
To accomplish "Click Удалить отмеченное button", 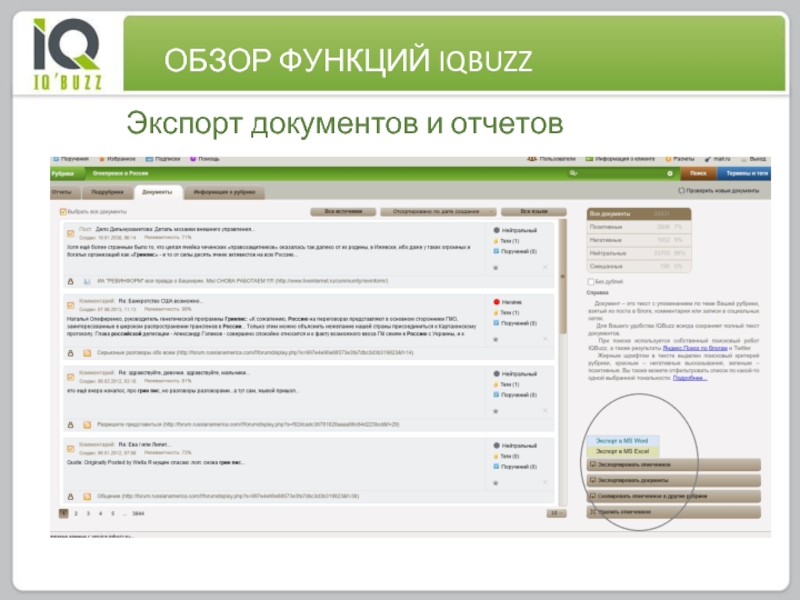I will coord(673,512).
